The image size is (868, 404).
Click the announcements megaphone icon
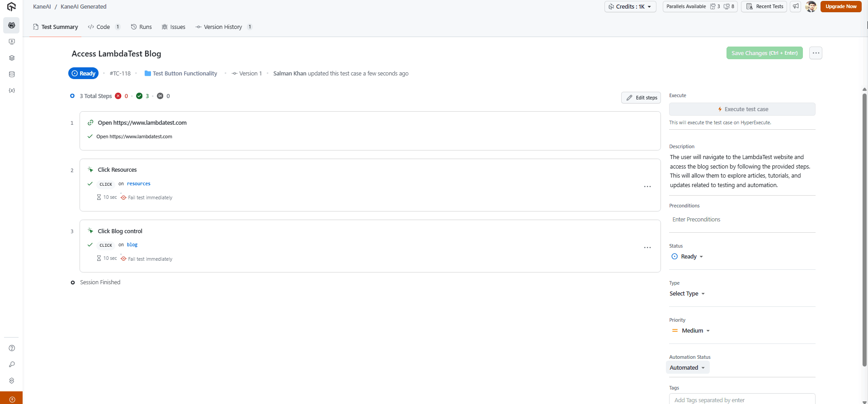tap(796, 6)
